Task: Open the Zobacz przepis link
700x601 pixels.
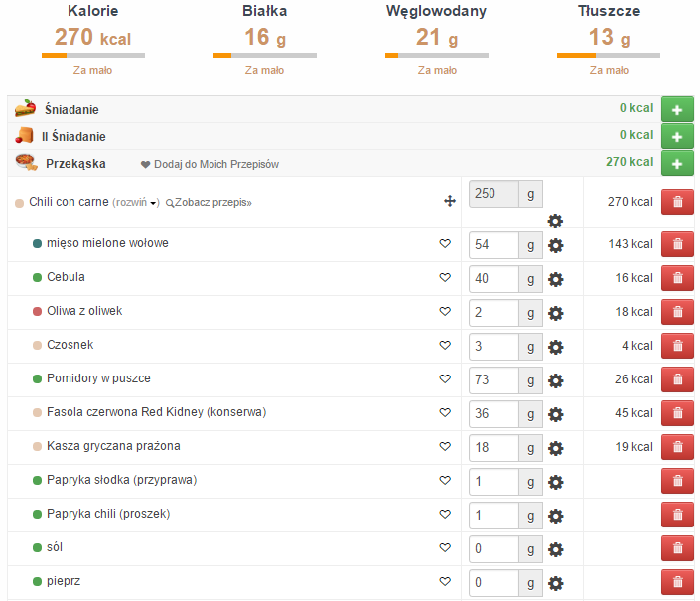Action: click(211, 203)
